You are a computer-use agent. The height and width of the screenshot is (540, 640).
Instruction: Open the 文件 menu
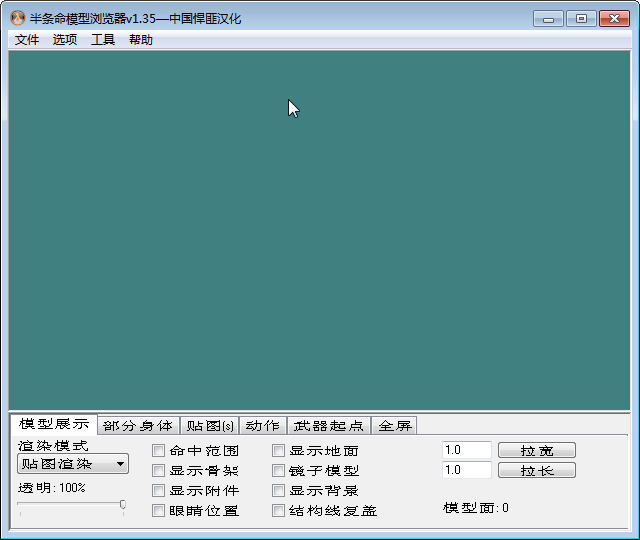pos(27,40)
